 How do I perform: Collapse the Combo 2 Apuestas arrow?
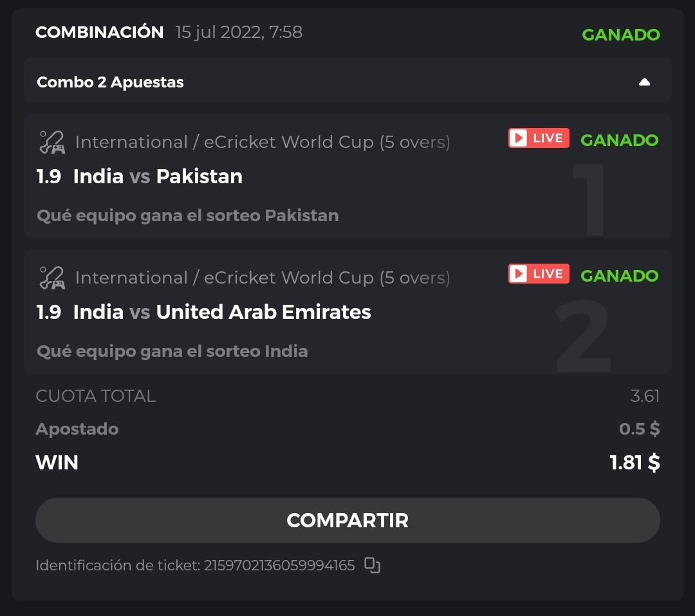click(x=644, y=82)
